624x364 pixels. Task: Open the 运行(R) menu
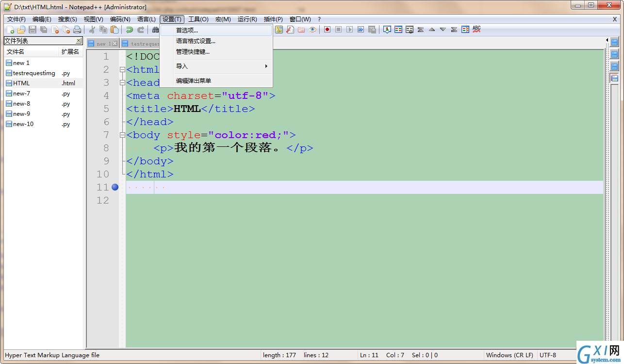point(247,19)
